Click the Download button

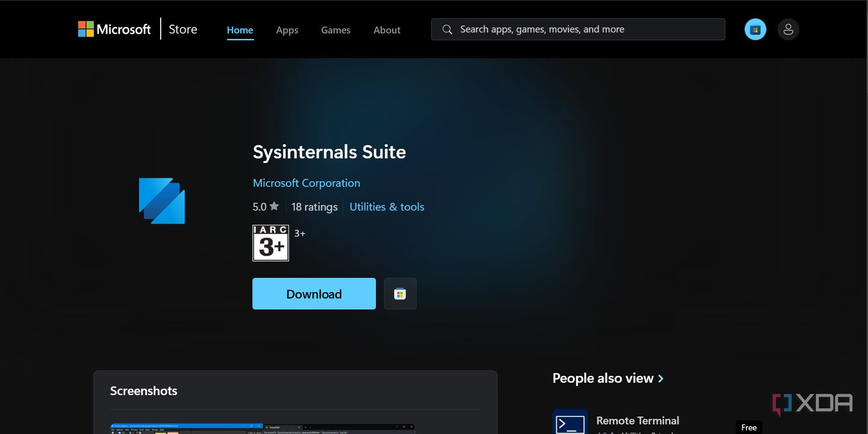tap(314, 293)
